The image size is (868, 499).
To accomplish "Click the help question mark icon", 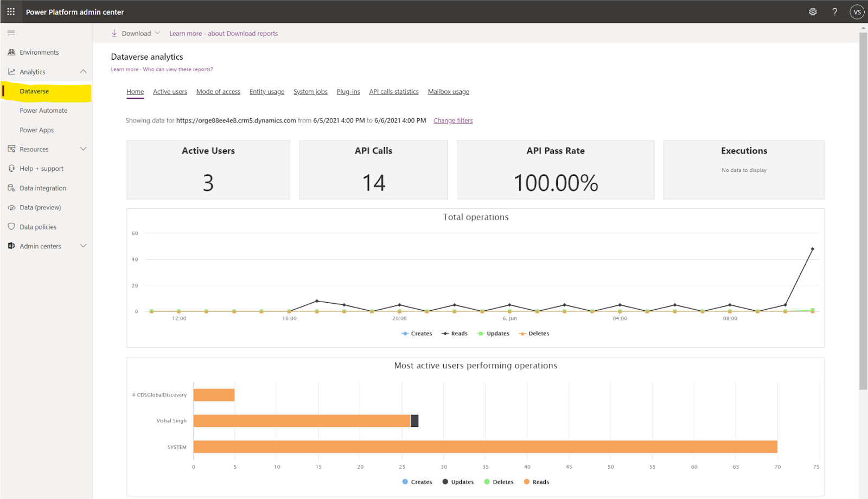I will pos(834,11).
